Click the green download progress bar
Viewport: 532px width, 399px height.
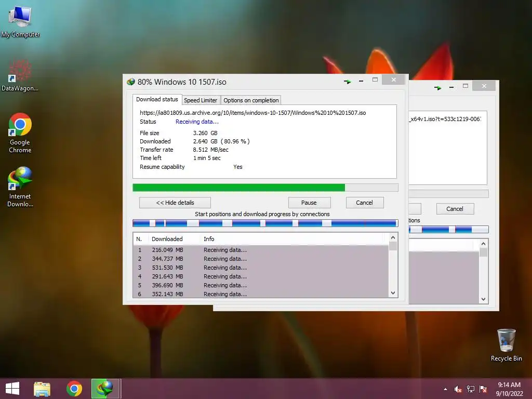click(x=265, y=188)
